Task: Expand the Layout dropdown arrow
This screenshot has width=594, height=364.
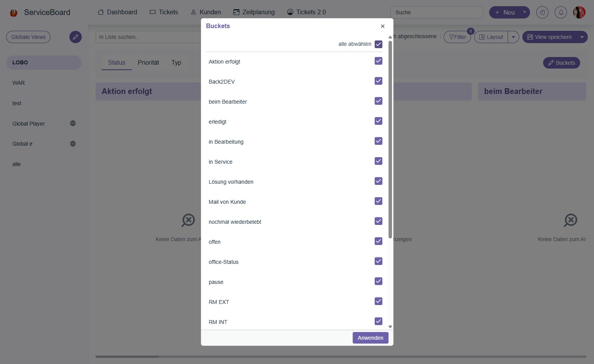Action: (x=513, y=37)
